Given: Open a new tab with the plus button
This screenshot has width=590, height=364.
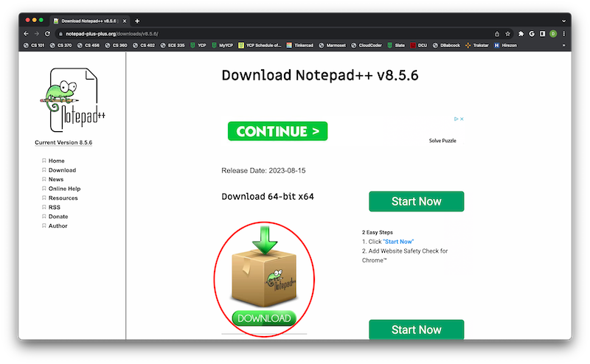Looking at the screenshot, I should click(x=137, y=21).
